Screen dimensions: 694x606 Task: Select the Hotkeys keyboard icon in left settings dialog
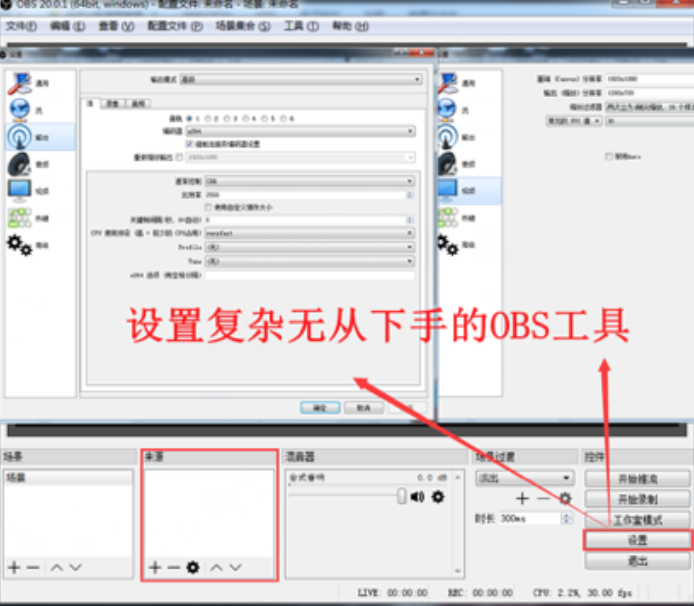pos(19,218)
